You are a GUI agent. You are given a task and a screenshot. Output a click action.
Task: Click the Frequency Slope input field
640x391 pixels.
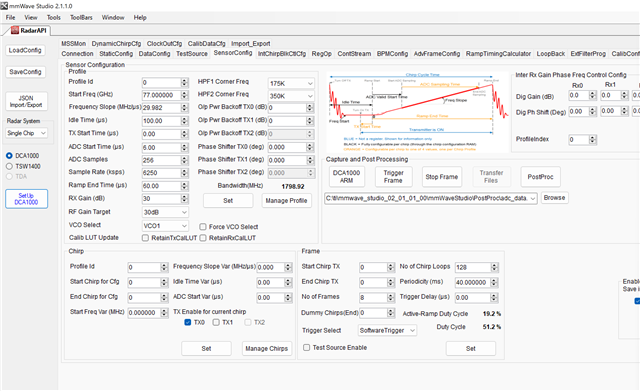[x=162, y=108]
